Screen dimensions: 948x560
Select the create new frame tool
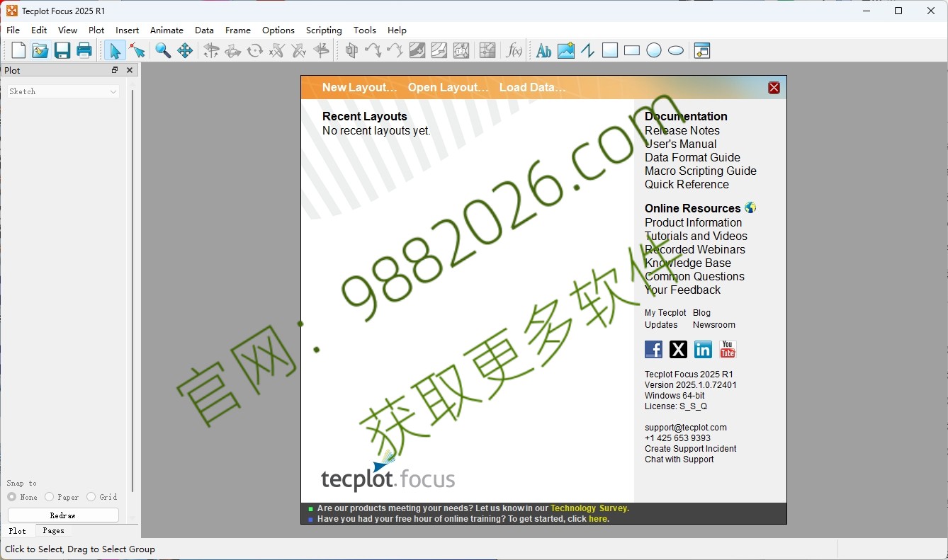point(702,50)
